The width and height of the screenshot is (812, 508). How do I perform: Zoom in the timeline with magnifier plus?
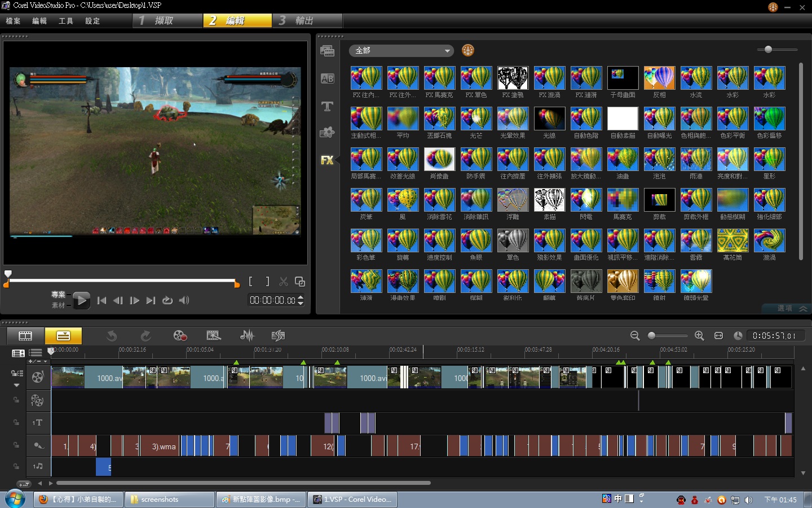click(699, 336)
